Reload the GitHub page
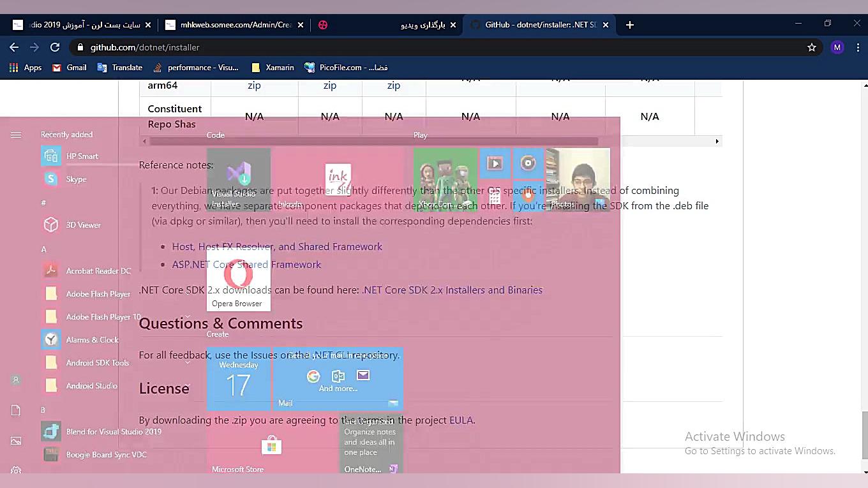Screen dimensions: 868x488 55,47
